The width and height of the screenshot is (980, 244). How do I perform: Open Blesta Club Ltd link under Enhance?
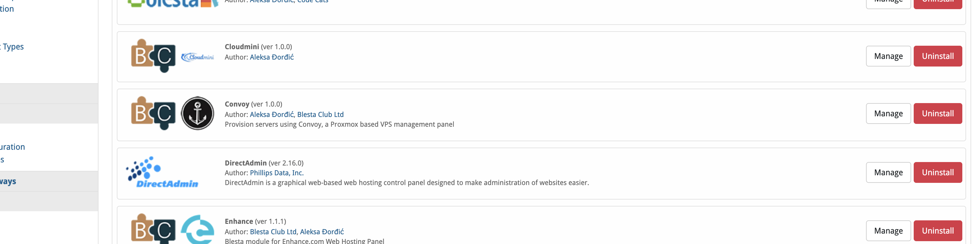pyautogui.click(x=273, y=232)
